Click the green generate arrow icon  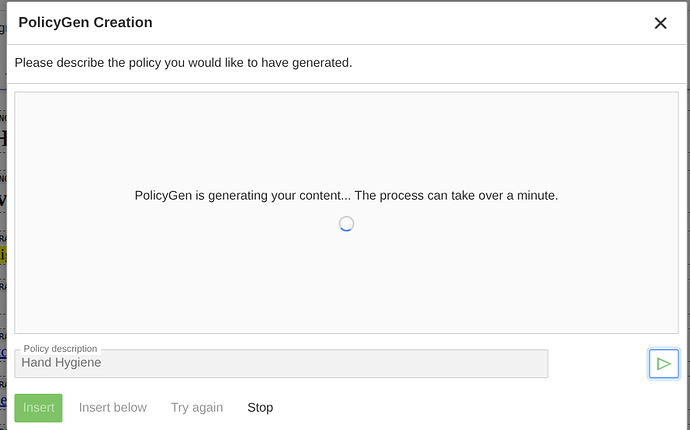(664, 364)
